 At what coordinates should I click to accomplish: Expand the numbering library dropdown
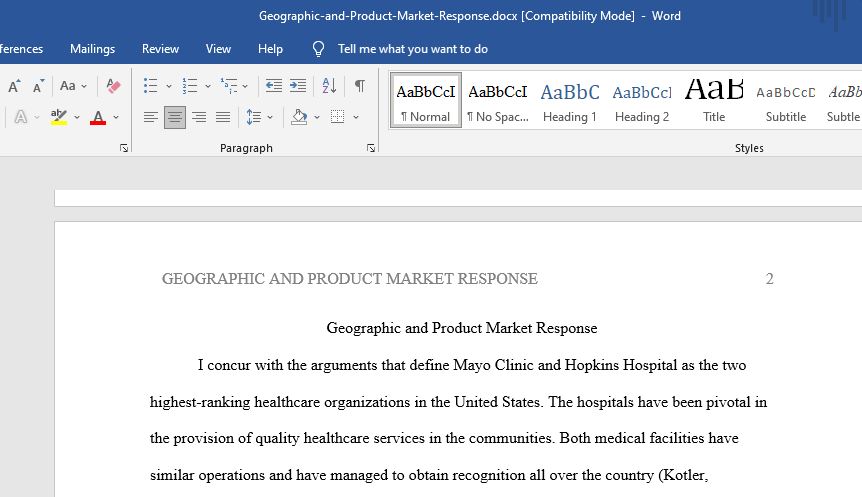click(208, 86)
